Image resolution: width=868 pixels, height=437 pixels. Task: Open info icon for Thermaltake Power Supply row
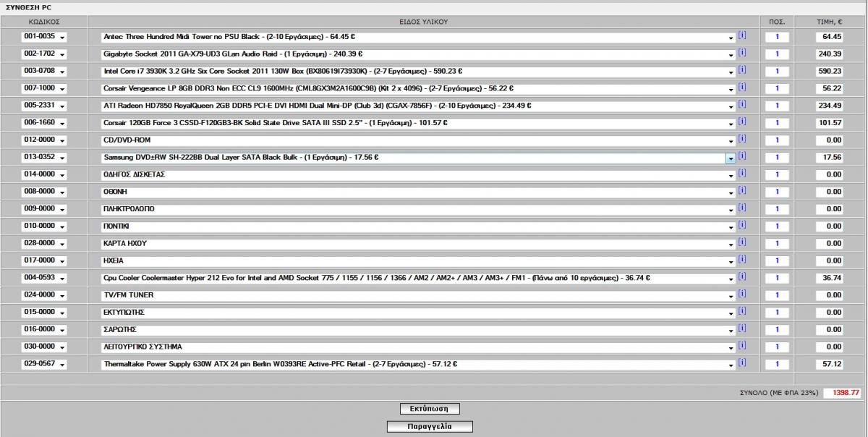(x=742, y=362)
